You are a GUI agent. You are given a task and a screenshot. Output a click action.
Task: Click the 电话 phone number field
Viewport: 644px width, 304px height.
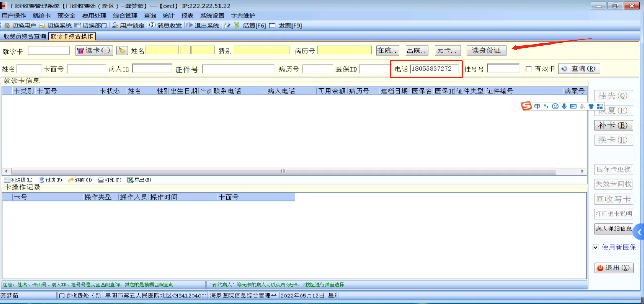[x=434, y=69]
